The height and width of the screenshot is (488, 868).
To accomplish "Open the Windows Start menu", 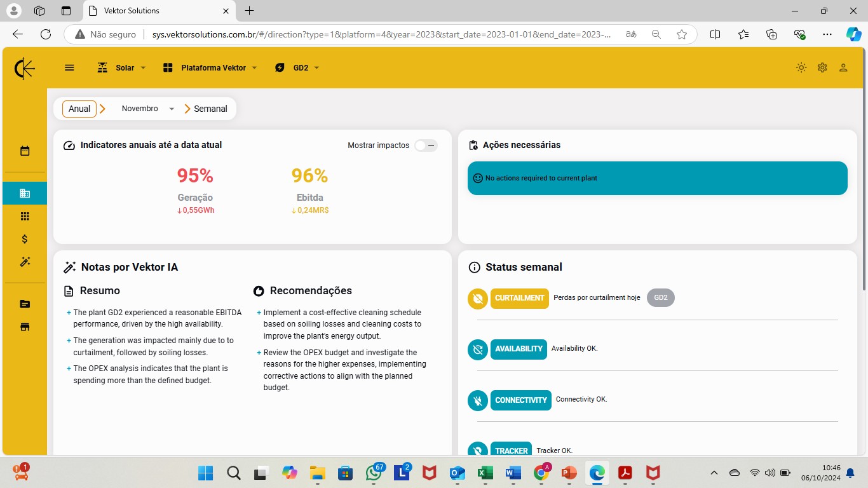I will [x=205, y=473].
